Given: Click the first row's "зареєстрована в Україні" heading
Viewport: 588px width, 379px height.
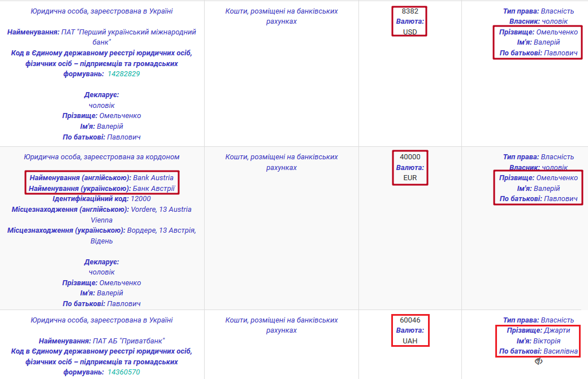Looking at the screenshot, I should (x=102, y=11).
